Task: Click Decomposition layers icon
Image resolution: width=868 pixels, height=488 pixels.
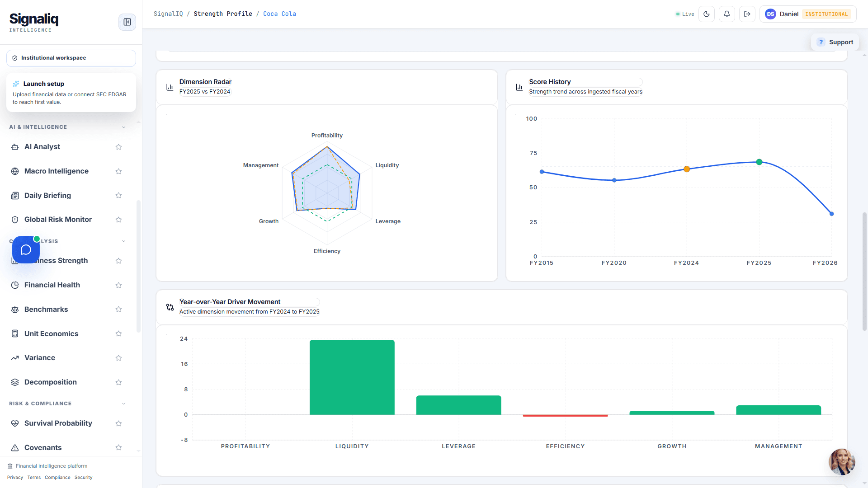Action: point(15,382)
